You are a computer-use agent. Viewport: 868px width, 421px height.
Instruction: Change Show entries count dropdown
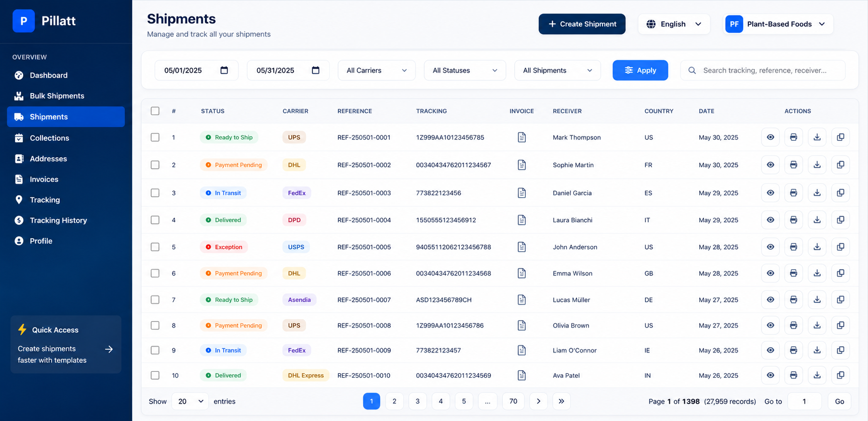190,401
